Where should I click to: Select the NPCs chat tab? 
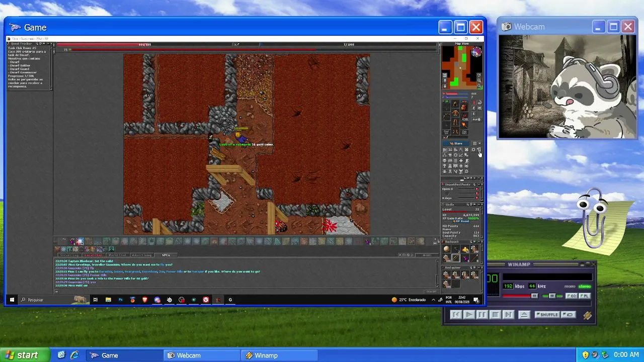pos(166,255)
